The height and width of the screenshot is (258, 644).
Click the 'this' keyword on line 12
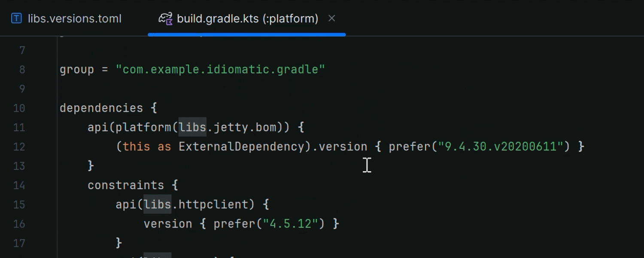click(x=137, y=147)
